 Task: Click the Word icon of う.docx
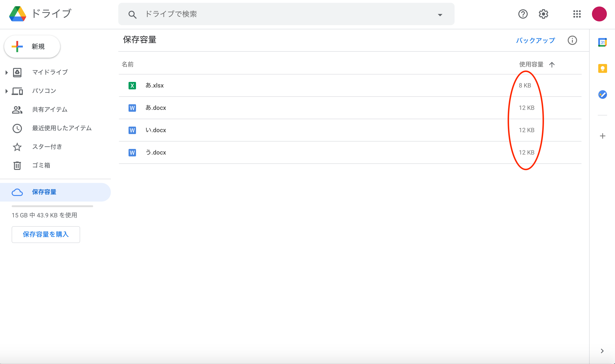click(132, 153)
